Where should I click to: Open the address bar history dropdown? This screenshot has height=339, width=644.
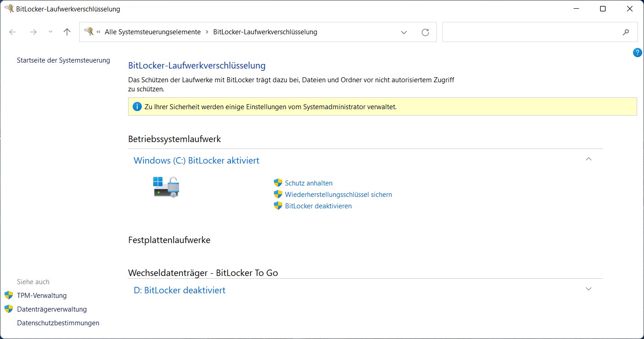click(x=404, y=32)
